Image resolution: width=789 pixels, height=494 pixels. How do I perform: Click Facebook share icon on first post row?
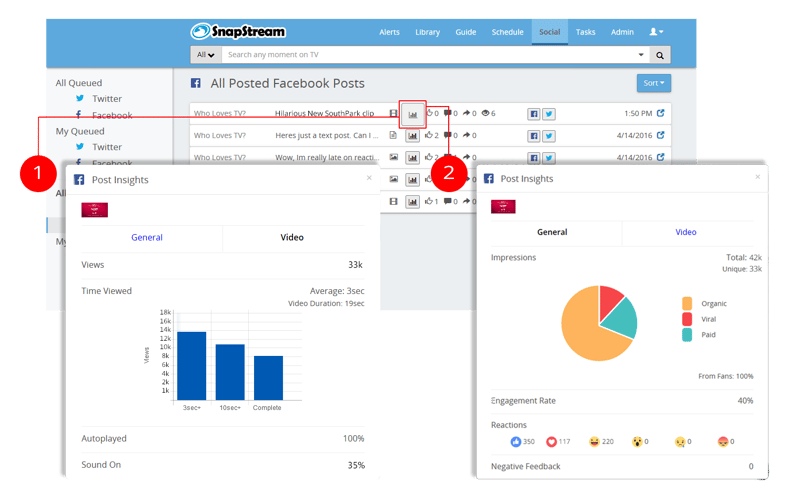[x=534, y=114]
